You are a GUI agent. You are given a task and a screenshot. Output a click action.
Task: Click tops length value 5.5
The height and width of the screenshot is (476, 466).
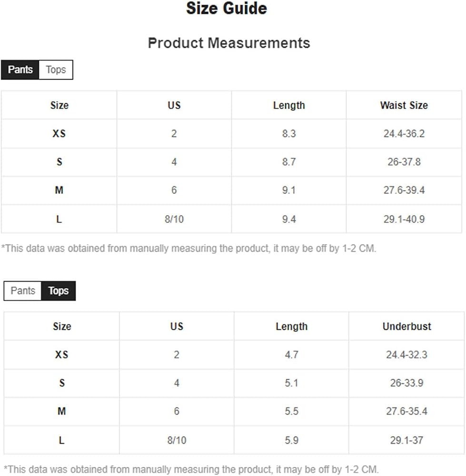coord(291,411)
